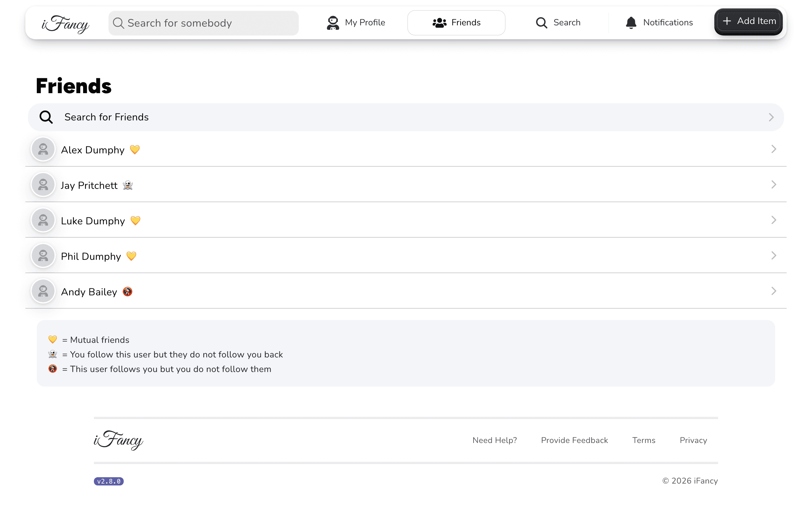Click the iFancy logo in header

pyautogui.click(x=65, y=24)
